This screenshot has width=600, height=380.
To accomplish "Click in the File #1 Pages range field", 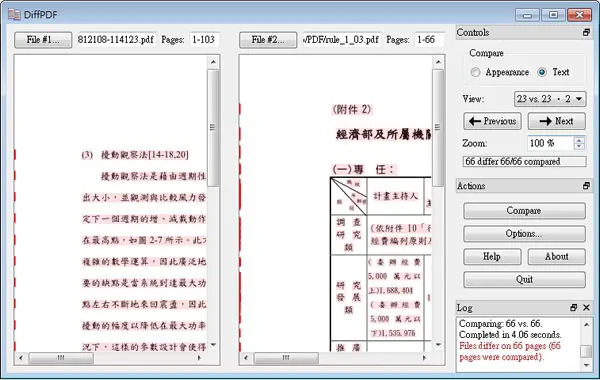I will (x=204, y=40).
